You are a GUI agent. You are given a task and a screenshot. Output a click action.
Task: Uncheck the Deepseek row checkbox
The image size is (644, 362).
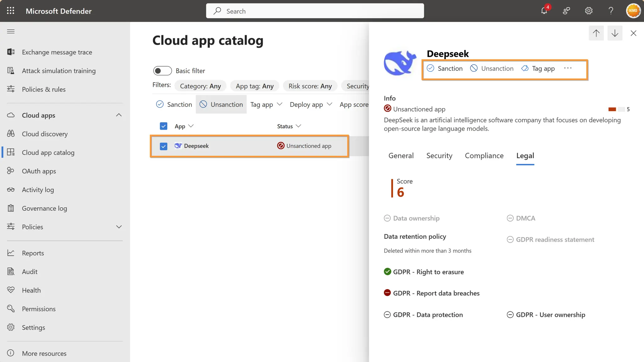pos(164,146)
